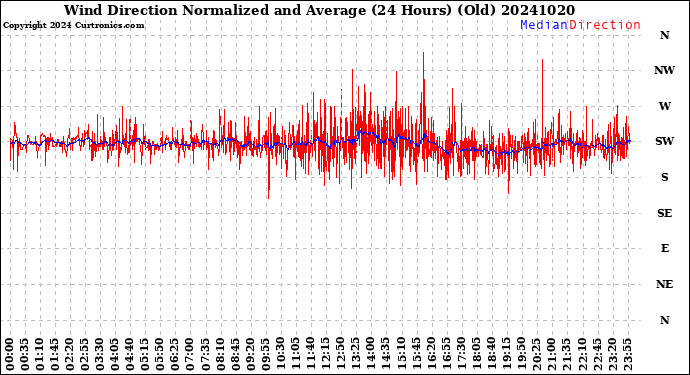Click the S axis label
690x375 pixels.
[x=664, y=177]
